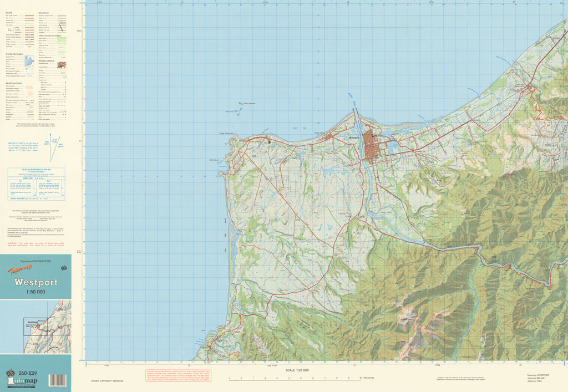Click the 1:50 000 text under Westport title
This screenshot has width=568, height=392.
[35, 292]
